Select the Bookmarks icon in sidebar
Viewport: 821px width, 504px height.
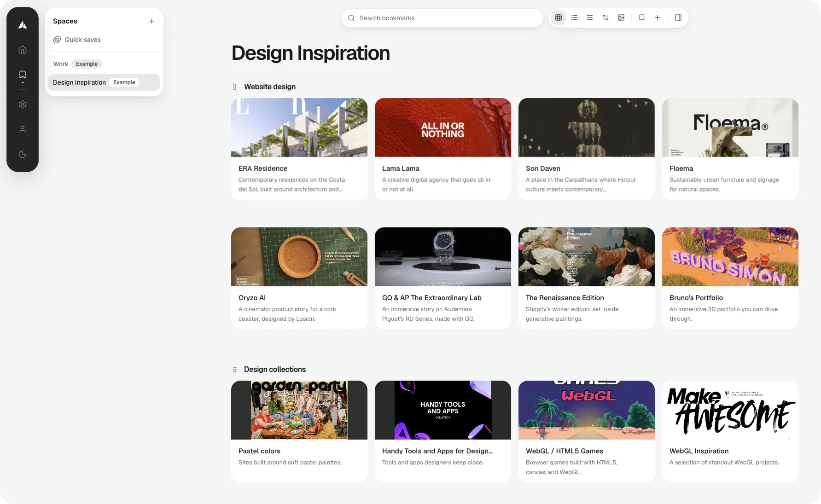coord(23,75)
